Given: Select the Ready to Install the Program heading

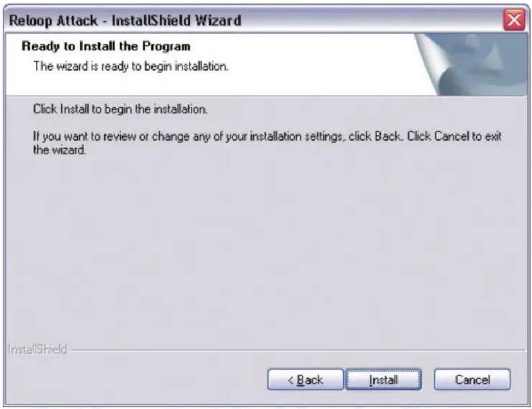Looking at the screenshot, I should [x=106, y=46].
